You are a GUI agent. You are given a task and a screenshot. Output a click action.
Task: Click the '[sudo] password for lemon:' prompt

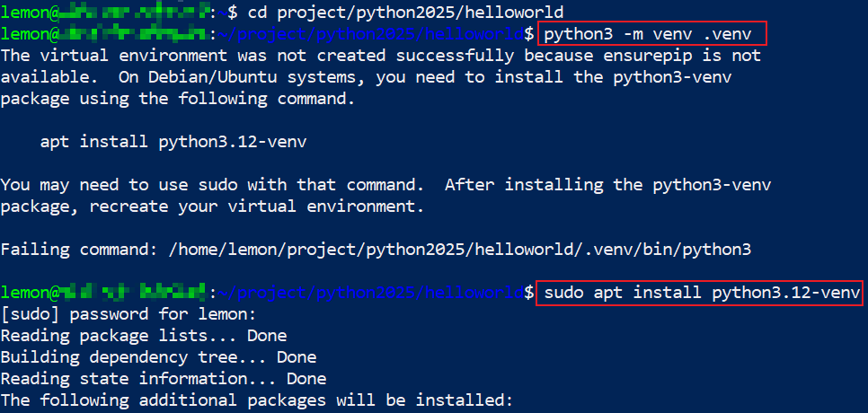(128, 314)
